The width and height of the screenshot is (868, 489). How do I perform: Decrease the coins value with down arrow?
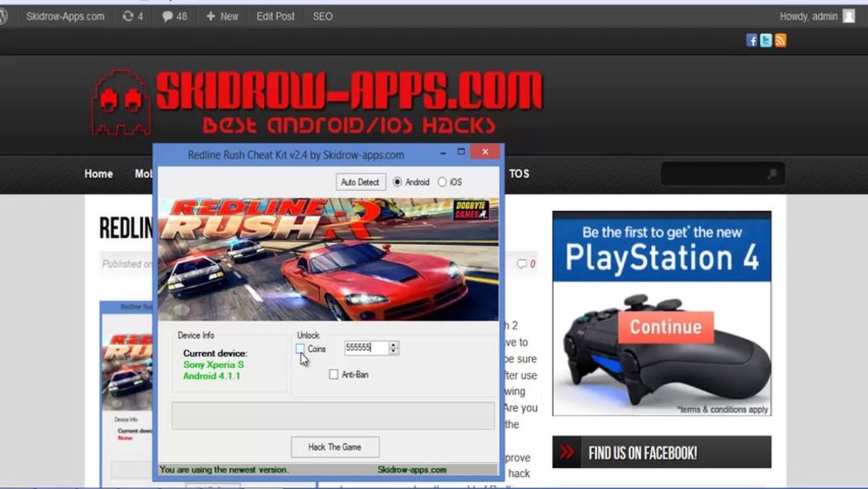394,351
